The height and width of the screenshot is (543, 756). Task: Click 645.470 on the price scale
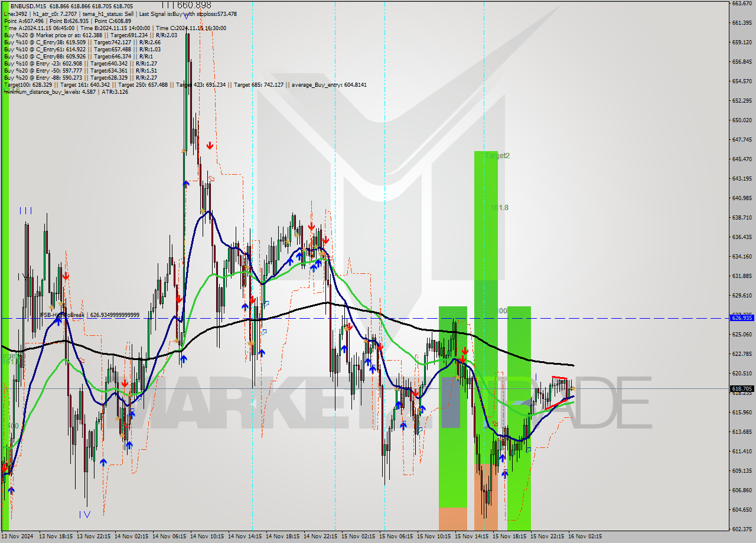point(741,159)
